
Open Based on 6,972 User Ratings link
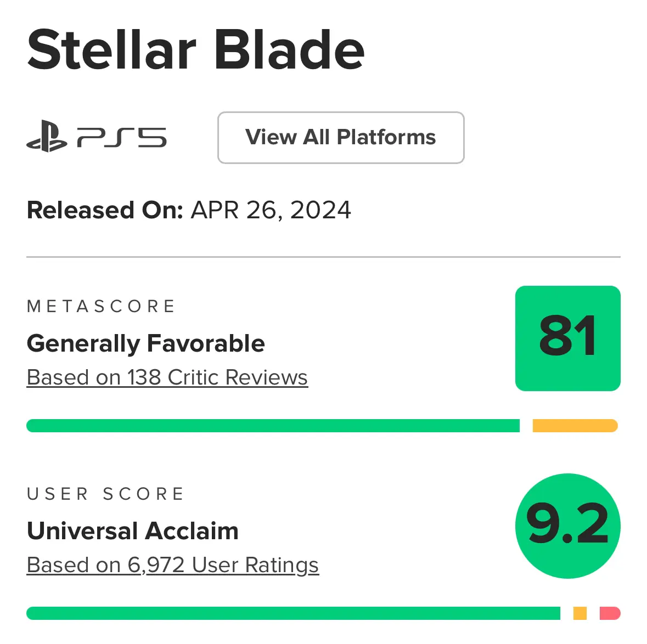pos(172,565)
